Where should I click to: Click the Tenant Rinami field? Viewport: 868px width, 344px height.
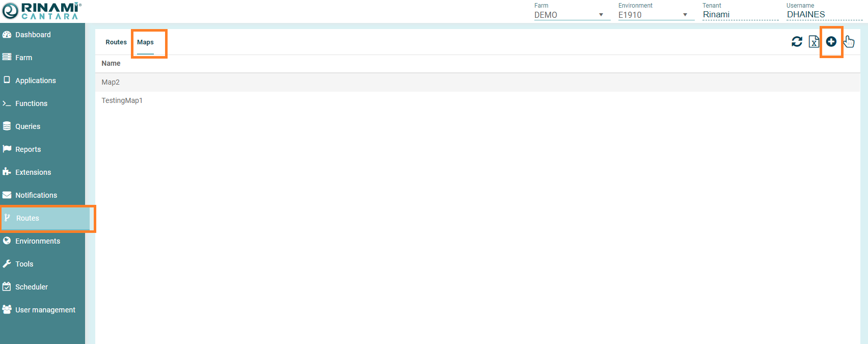[740, 15]
